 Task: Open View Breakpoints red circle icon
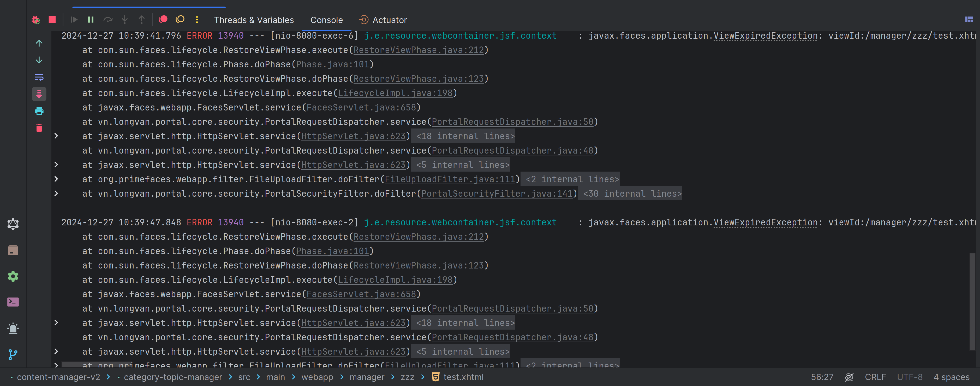click(163, 19)
